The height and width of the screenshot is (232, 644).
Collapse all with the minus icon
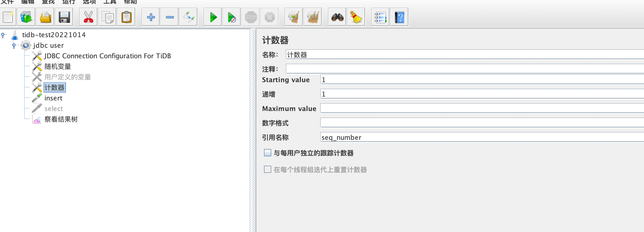click(169, 17)
